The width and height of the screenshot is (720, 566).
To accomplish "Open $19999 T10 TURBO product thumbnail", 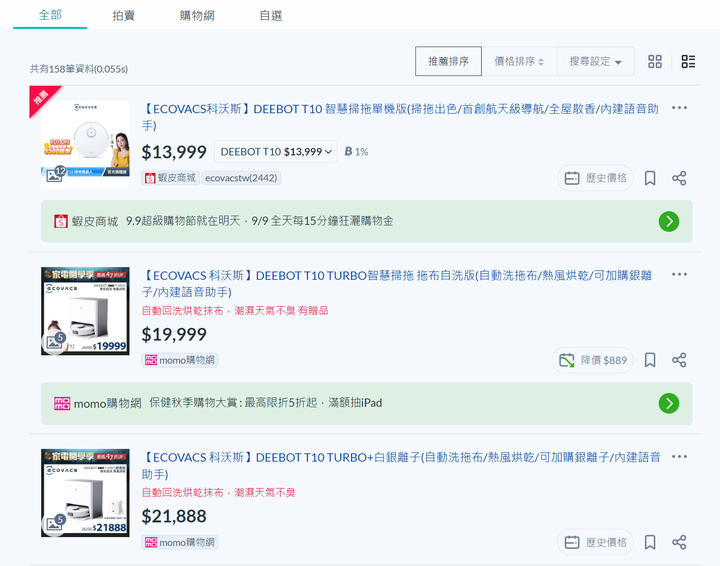I will 85,311.
